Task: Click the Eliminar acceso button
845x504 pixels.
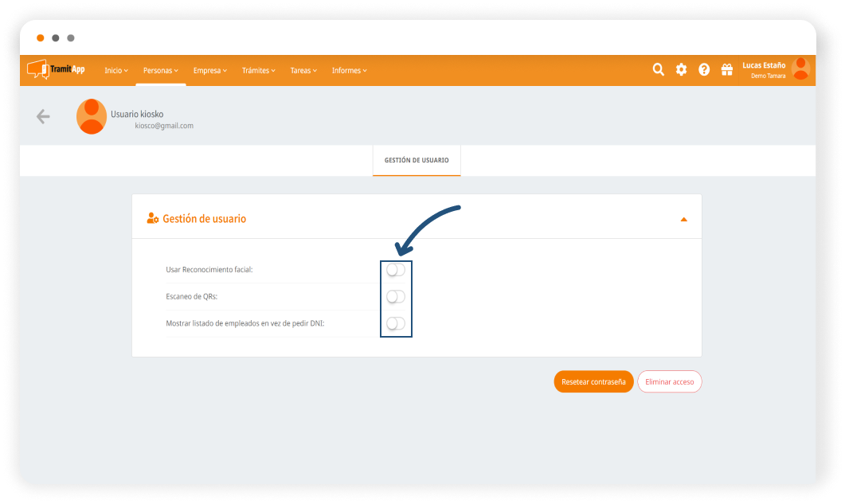Action: (669, 382)
